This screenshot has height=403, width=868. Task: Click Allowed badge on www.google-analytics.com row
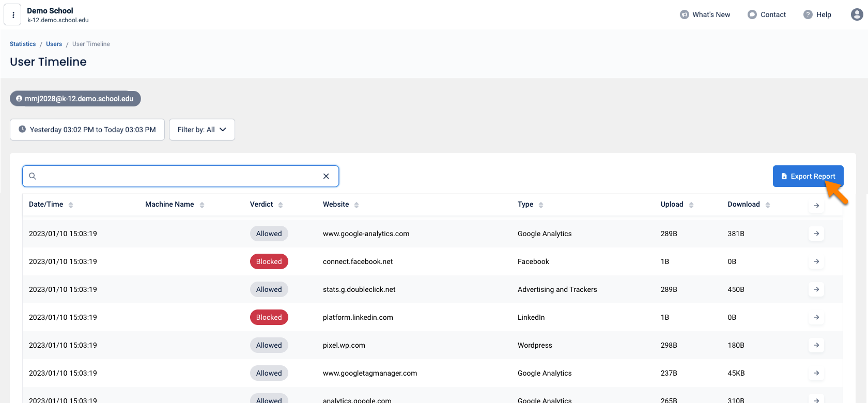point(269,234)
